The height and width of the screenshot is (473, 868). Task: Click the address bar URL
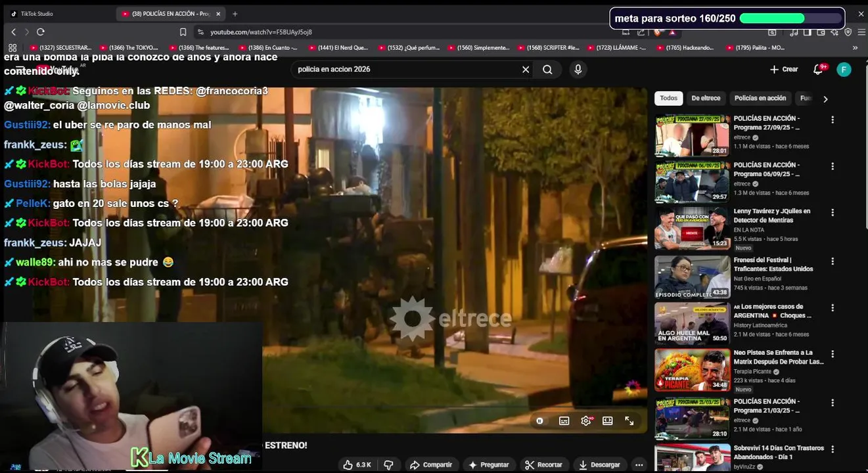(x=261, y=32)
